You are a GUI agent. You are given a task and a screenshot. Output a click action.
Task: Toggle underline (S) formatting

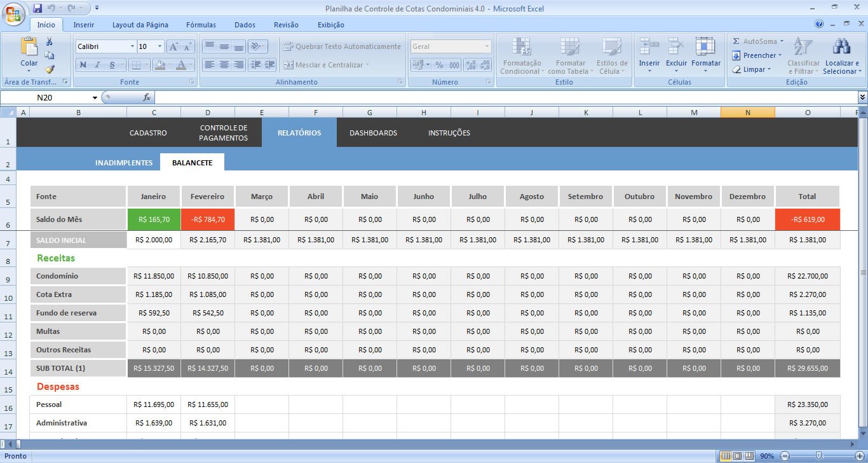112,65
